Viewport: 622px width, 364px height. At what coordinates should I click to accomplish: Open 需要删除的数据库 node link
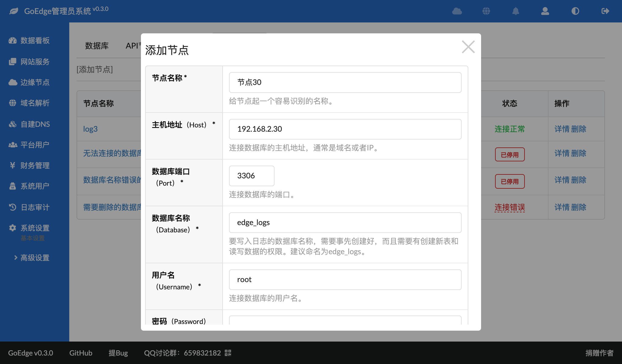[112, 207]
